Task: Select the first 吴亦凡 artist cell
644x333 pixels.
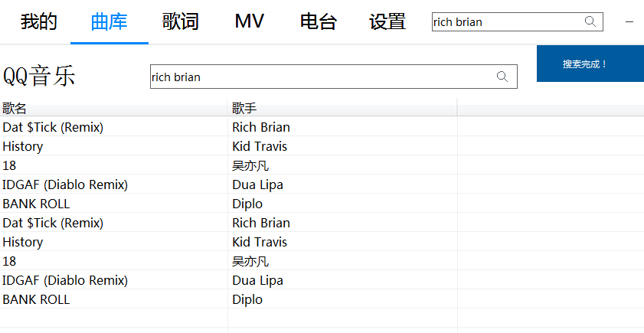Action: point(250,165)
